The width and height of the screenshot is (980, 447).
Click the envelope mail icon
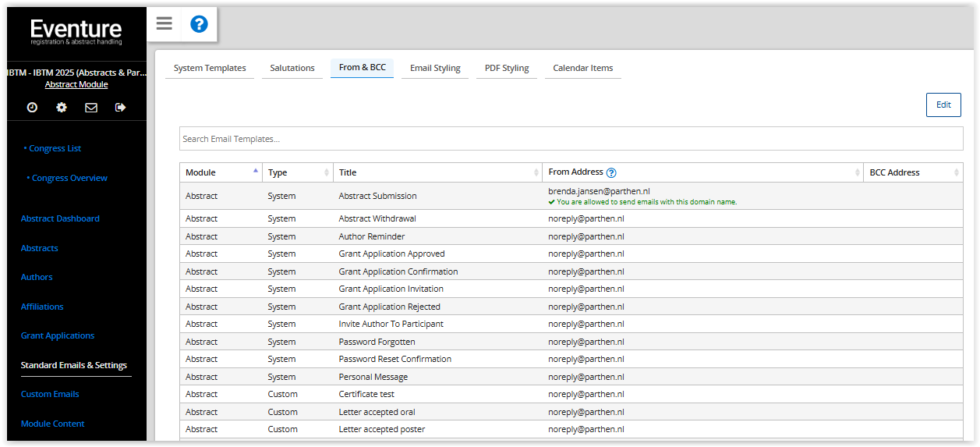tap(91, 108)
